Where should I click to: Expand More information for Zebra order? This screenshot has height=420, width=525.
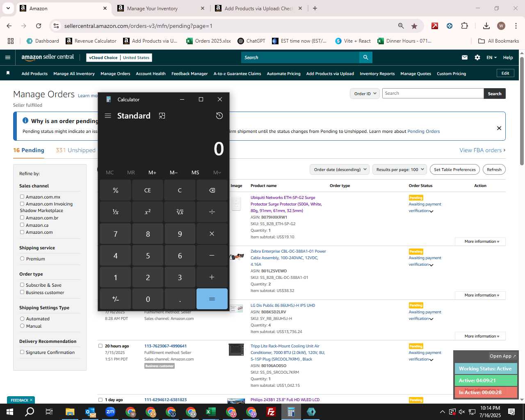tap(480, 295)
